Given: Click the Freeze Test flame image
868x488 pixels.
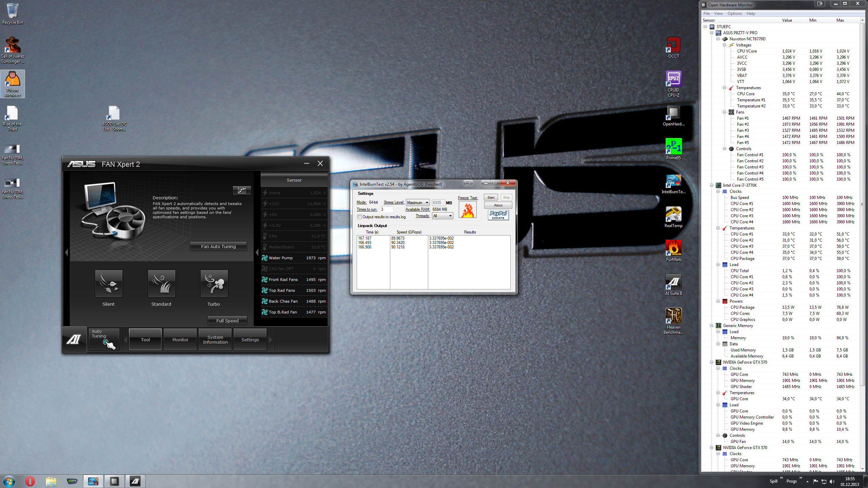Looking at the screenshot, I should click(x=468, y=210).
